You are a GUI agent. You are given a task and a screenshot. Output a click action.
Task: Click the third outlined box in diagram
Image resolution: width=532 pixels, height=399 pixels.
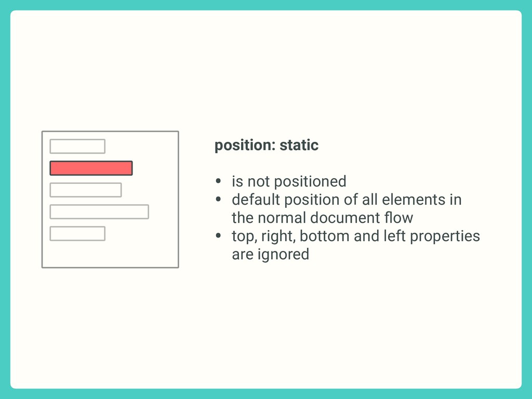tap(86, 190)
